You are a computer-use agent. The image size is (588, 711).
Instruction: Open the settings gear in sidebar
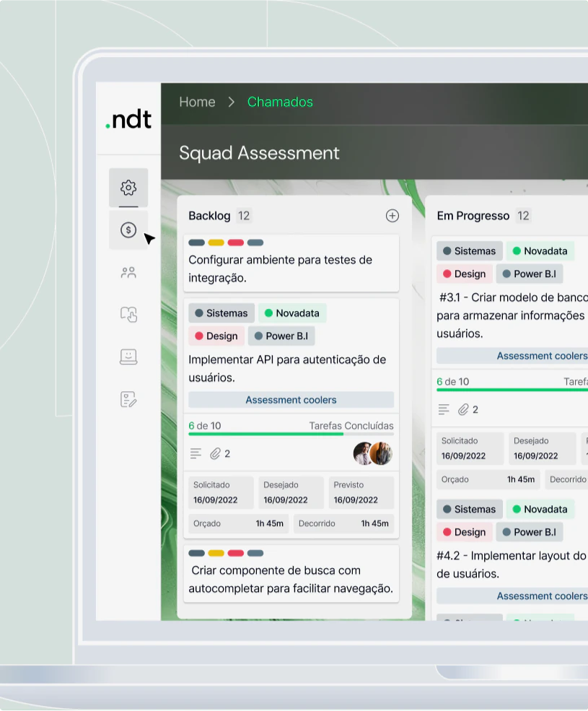tap(128, 188)
